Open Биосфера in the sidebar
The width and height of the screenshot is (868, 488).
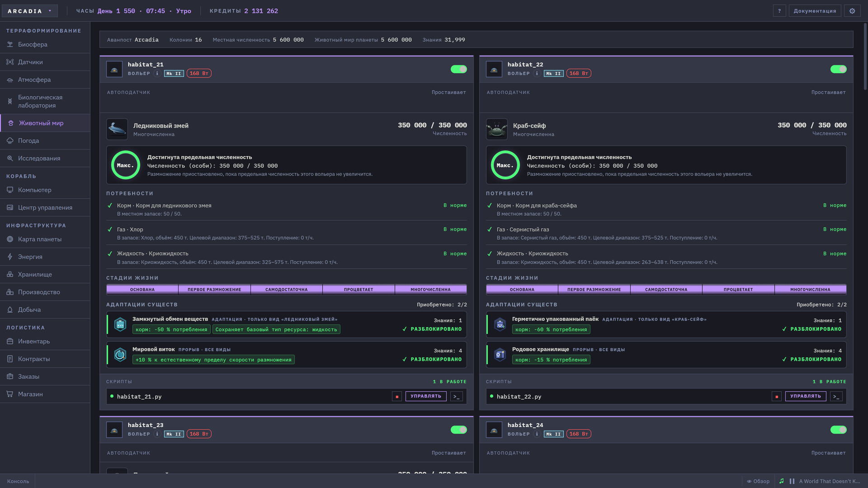pyautogui.click(x=45, y=44)
